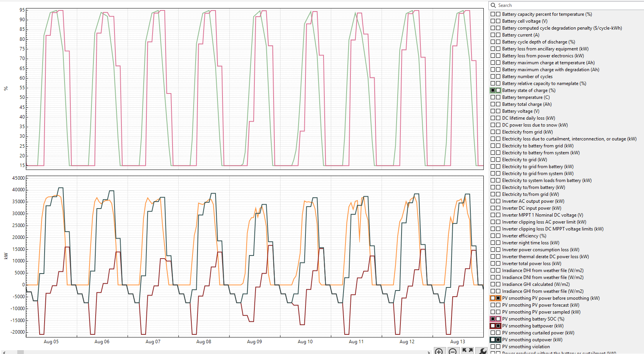Disable PV smoothing battery SOC (%)

[x=493, y=319]
